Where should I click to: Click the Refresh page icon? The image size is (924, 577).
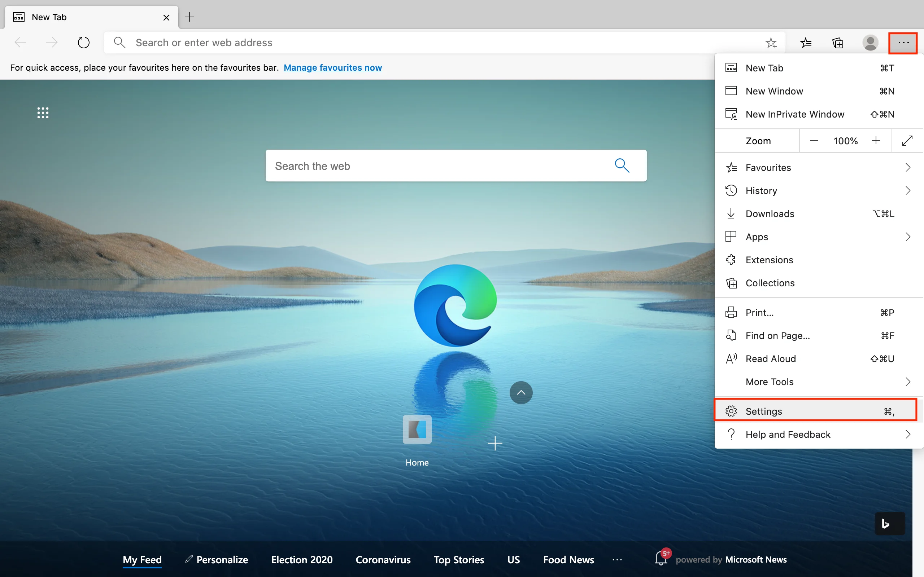(83, 42)
